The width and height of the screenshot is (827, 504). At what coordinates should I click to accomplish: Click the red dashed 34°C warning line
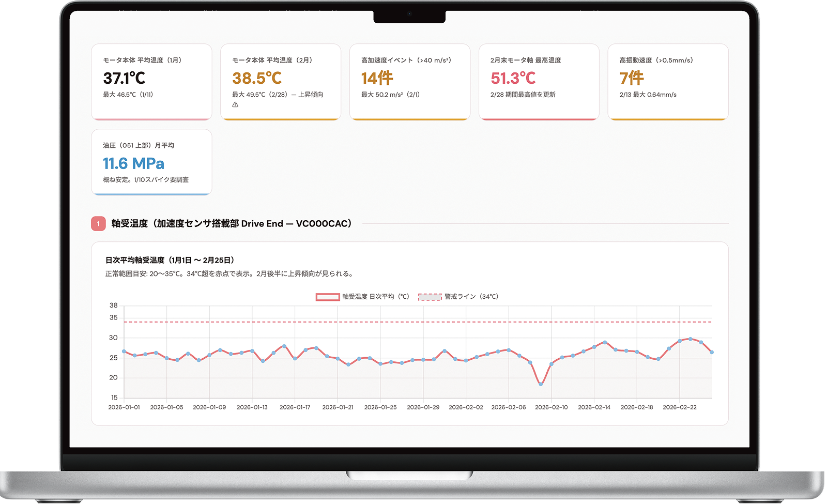418,322
